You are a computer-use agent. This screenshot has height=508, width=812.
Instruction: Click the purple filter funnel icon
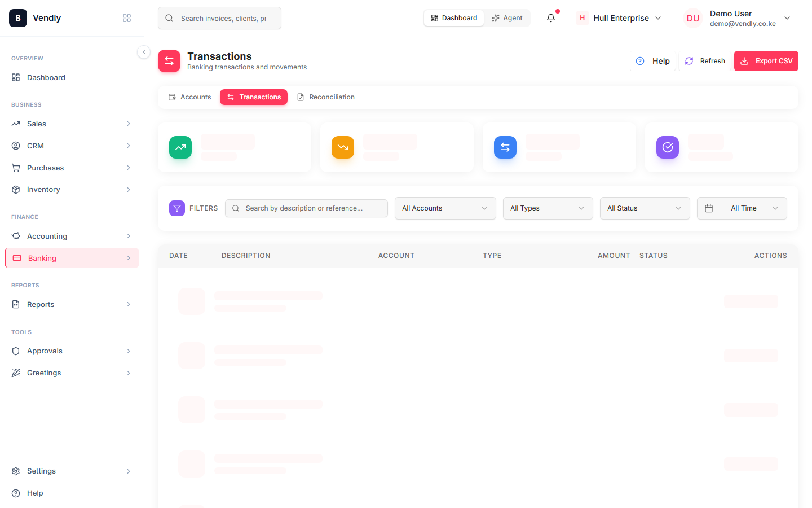(177, 208)
